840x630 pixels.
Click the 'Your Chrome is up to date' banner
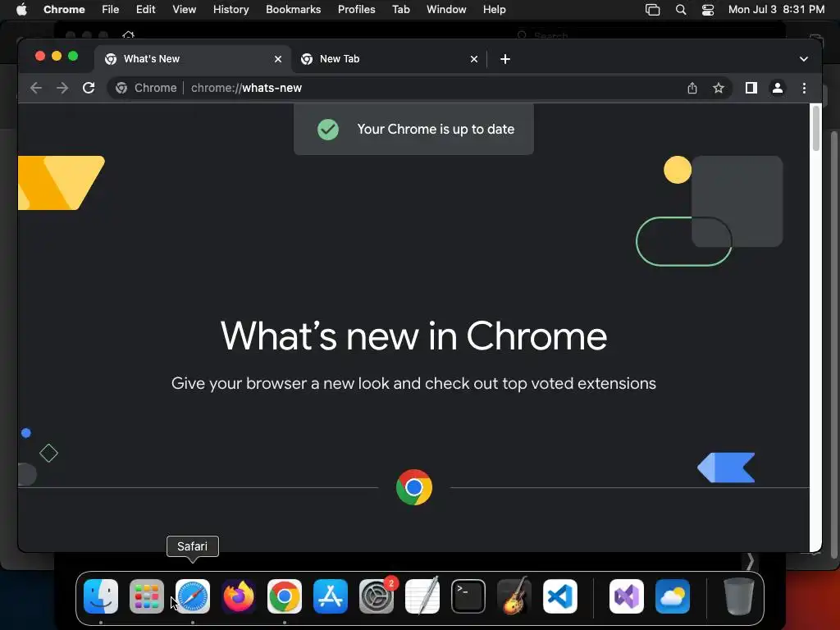click(x=413, y=129)
